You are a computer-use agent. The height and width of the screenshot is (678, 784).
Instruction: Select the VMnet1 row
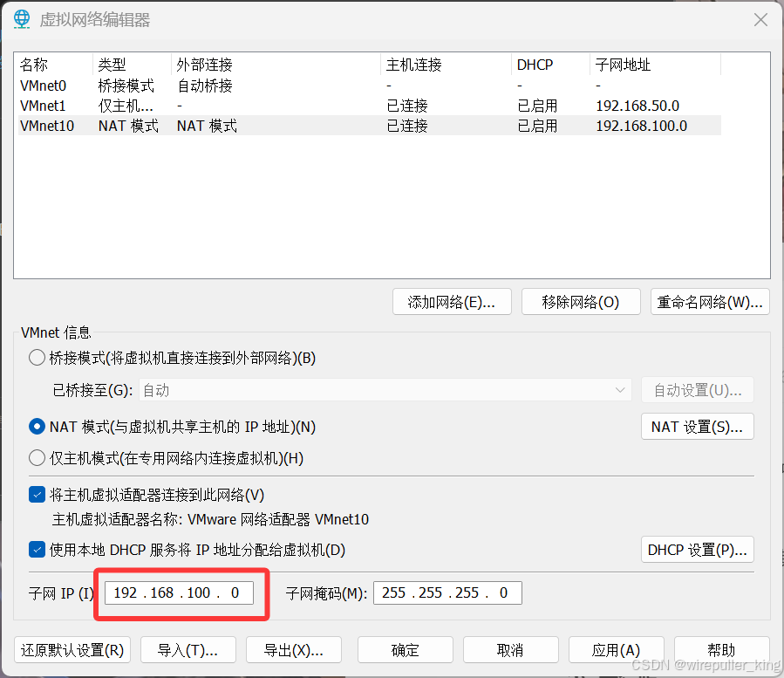pos(370,106)
